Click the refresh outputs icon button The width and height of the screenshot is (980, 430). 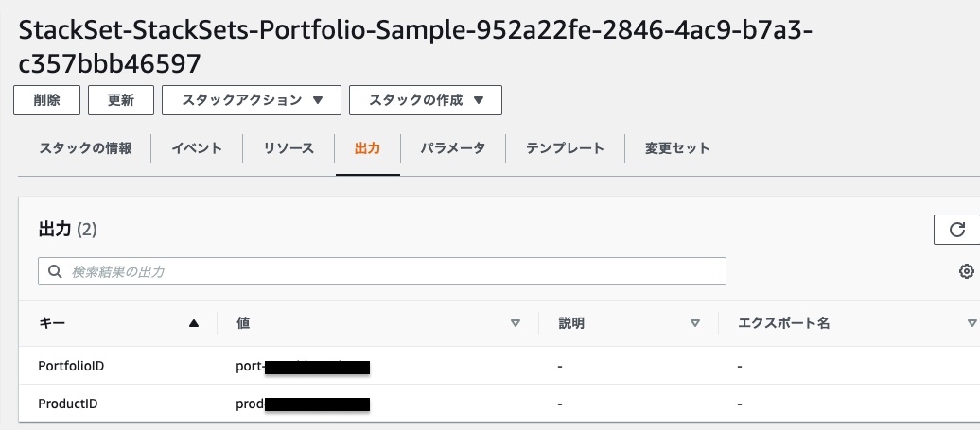pyautogui.click(x=957, y=230)
